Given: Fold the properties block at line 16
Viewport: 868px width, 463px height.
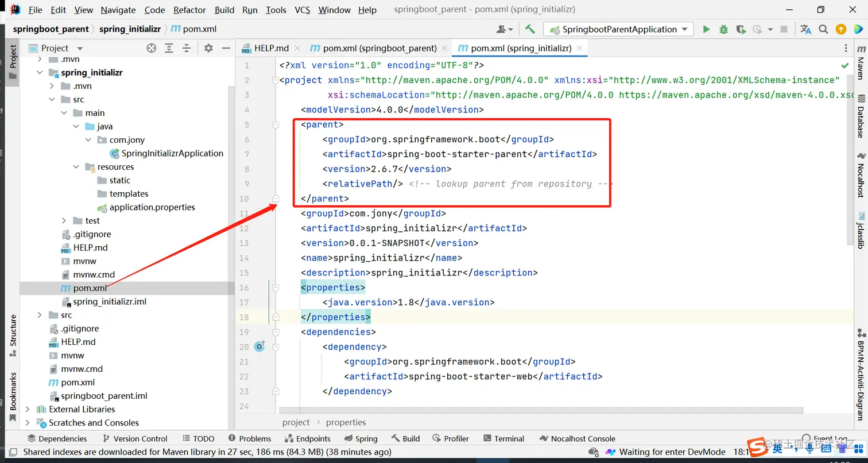Looking at the screenshot, I should pos(276,287).
